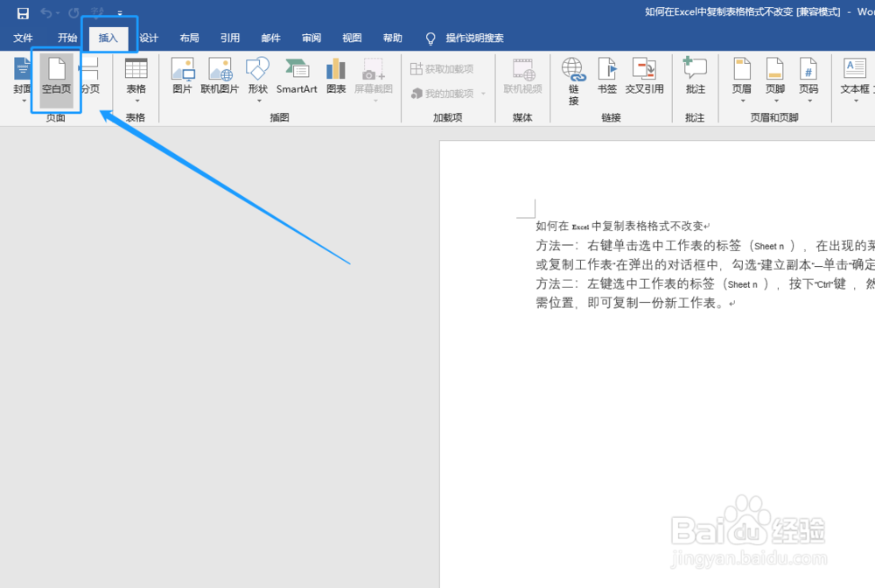This screenshot has height=588, width=875.
Task: Click the Save icon on quick access toolbar
Action: click(23, 12)
